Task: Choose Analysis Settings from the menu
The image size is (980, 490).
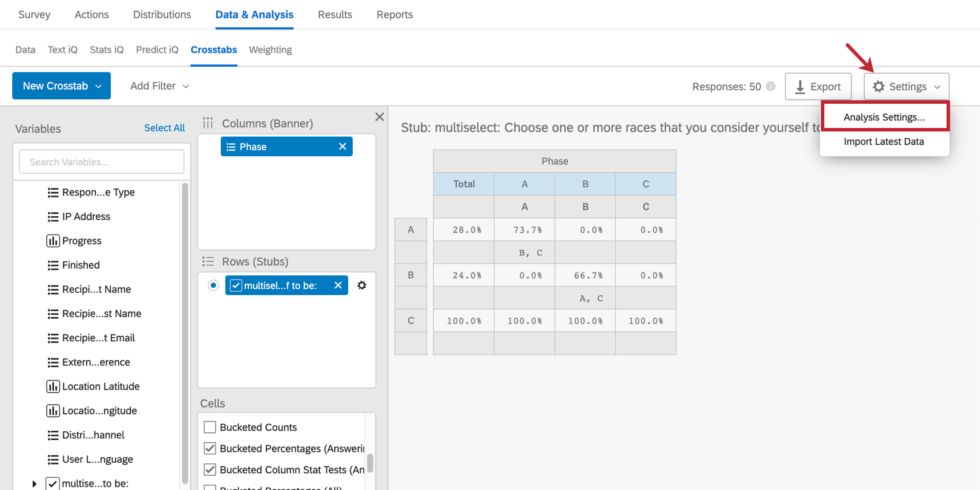Action: (884, 117)
